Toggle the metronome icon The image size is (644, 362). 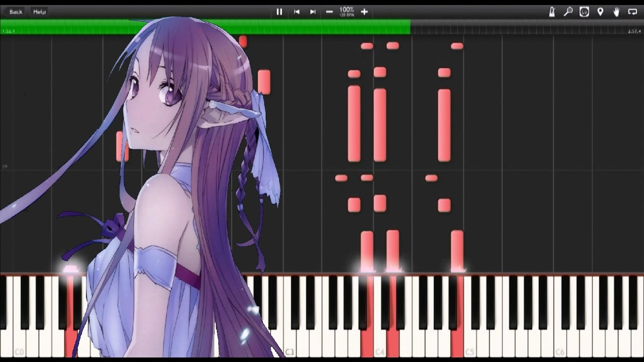pyautogui.click(x=552, y=12)
